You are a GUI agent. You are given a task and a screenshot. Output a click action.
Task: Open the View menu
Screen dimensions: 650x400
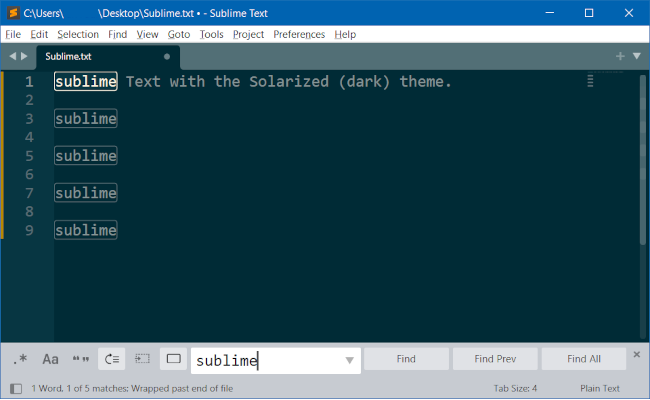[x=147, y=34]
